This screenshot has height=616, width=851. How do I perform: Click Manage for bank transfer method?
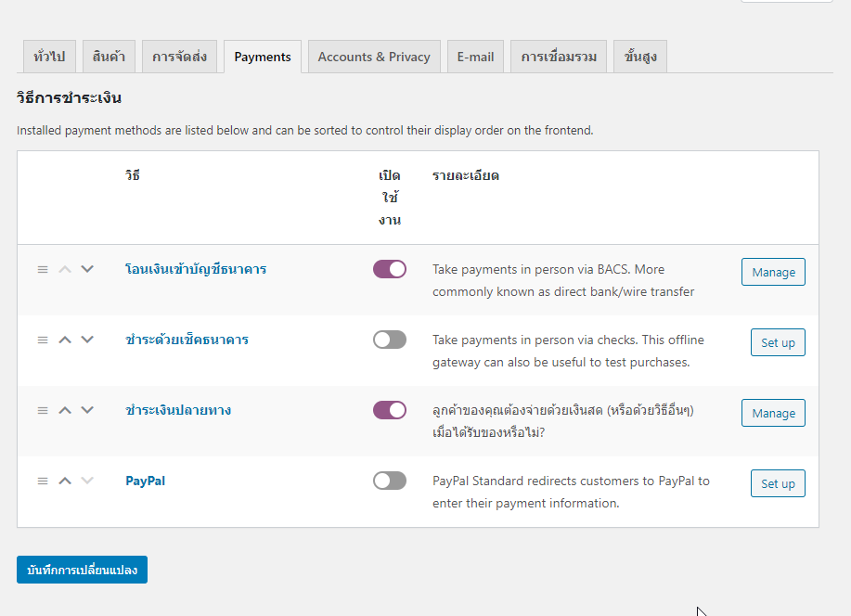pos(773,272)
